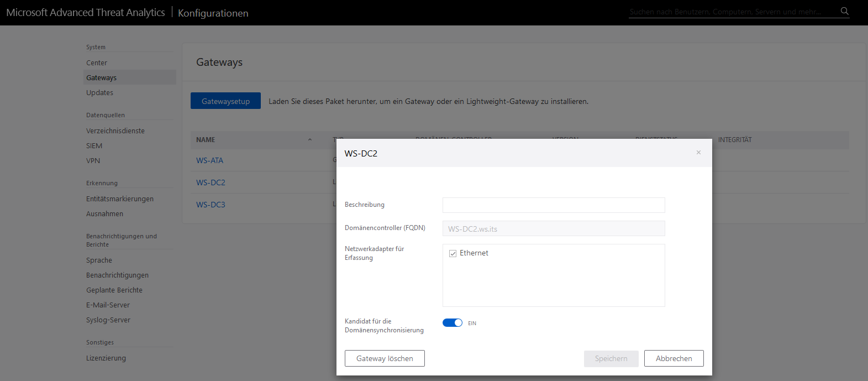Viewport: 868px width, 381px height.
Task: Click the Speichern button
Action: pyautogui.click(x=611, y=358)
